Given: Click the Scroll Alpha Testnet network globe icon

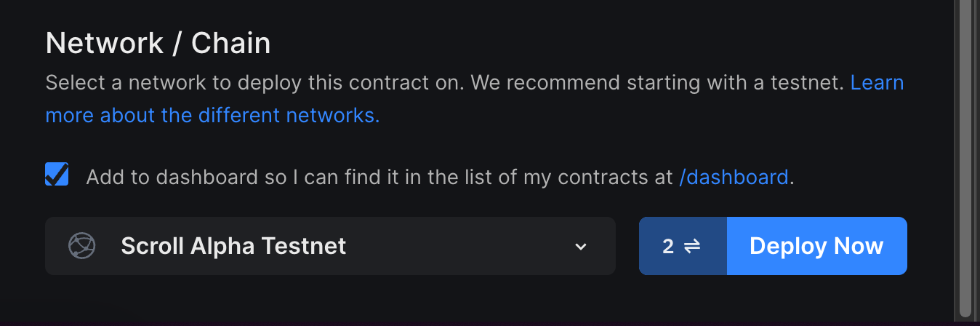Looking at the screenshot, I should (82, 246).
